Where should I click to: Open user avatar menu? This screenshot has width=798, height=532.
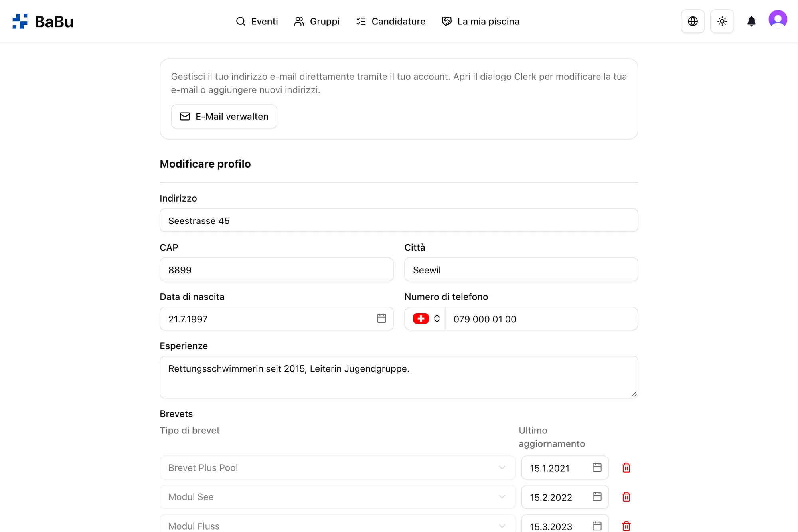[x=778, y=20]
